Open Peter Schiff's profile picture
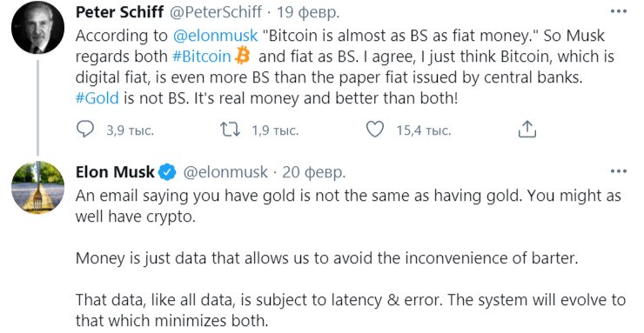This screenshot has height=333, width=644. tap(37, 28)
